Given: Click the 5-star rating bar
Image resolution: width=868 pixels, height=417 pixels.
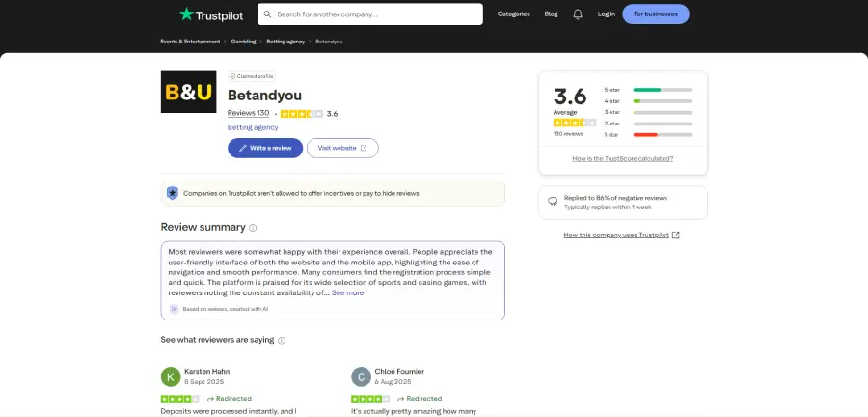Looking at the screenshot, I should [x=663, y=90].
